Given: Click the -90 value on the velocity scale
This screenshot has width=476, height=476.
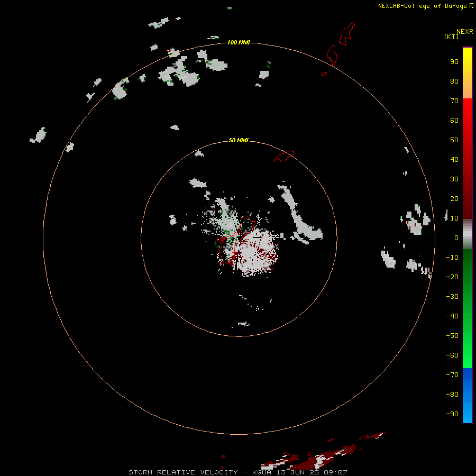Looking at the screenshot, I should click(452, 414).
